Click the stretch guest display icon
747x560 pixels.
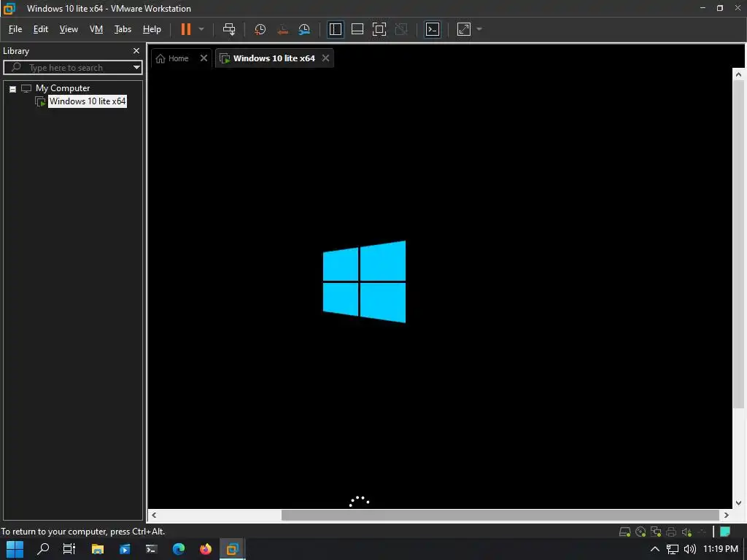coord(464,29)
